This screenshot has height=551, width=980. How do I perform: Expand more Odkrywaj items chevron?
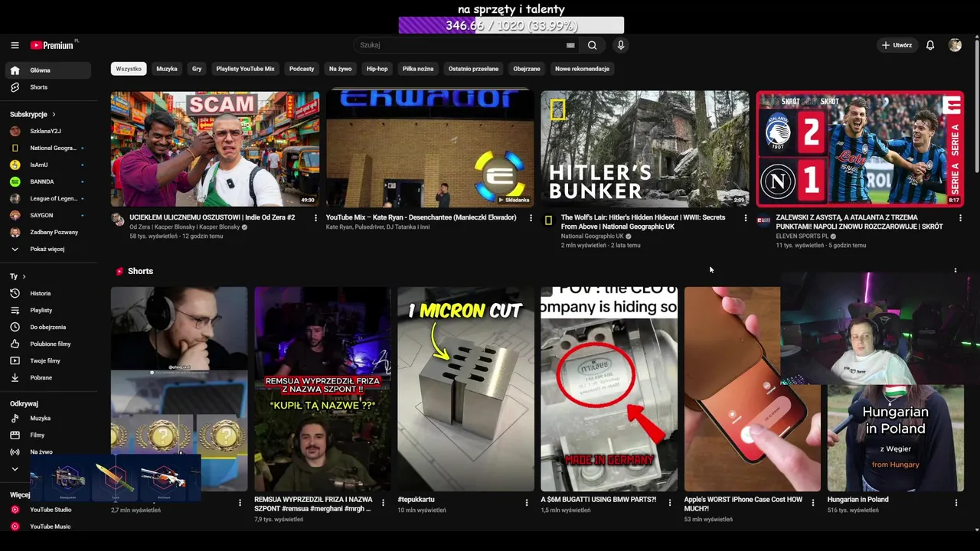(x=15, y=468)
